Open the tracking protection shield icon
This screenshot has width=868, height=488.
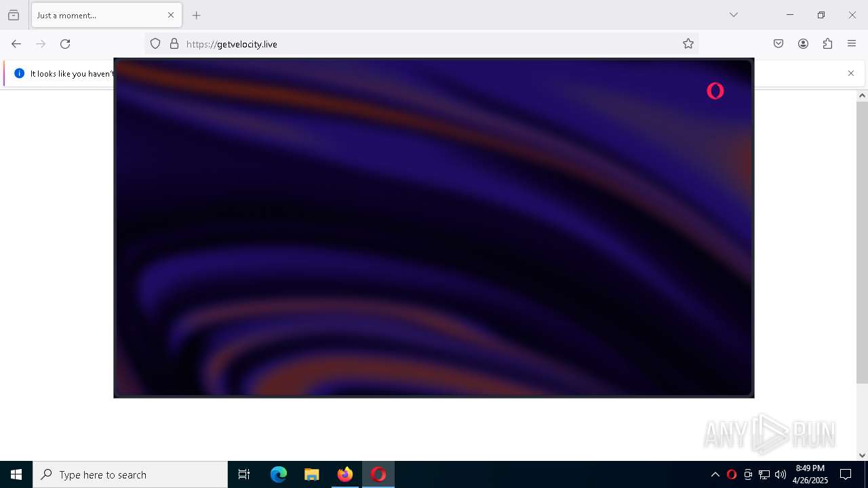tap(155, 44)
